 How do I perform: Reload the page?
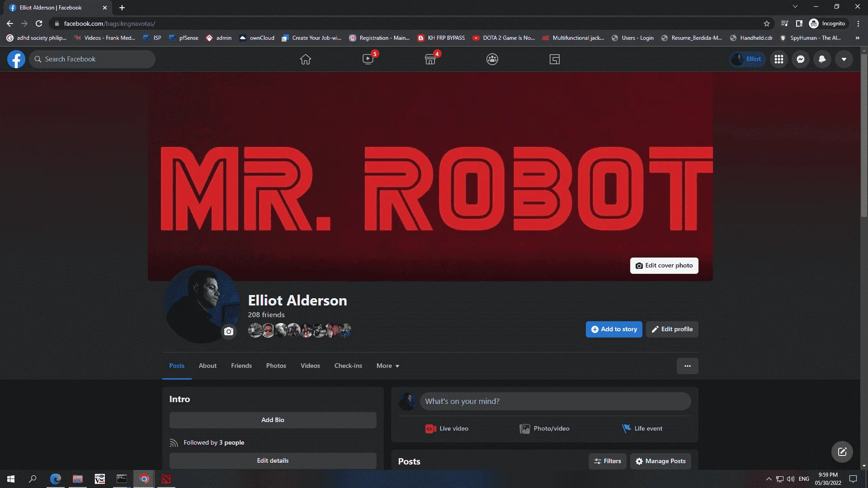[39, 23]
